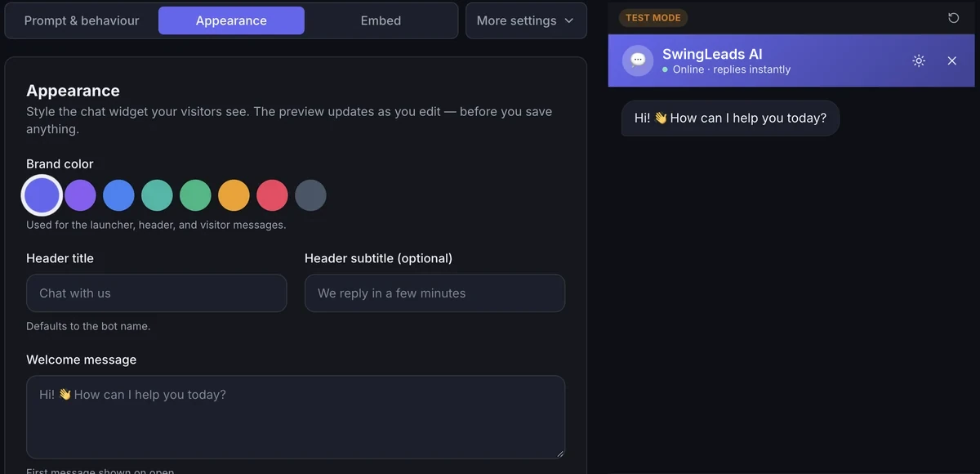Click the Header subtitle input field

pyautogui.click(x=434, y=293)
